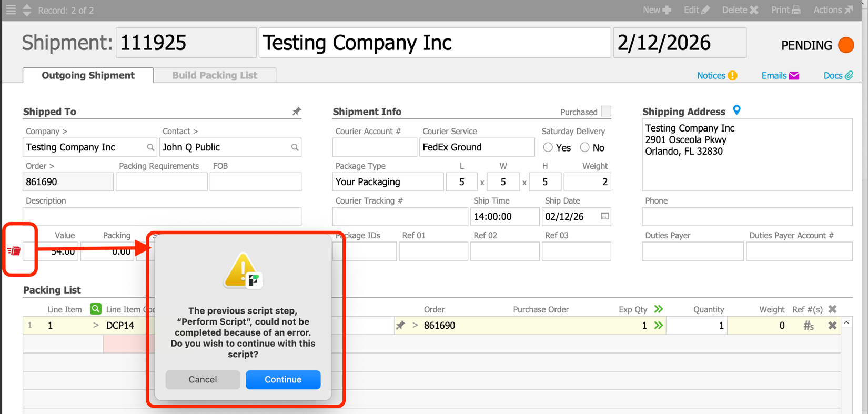Click the Package Type field
Screen dimensions: 868x414
tap(388, 182)
